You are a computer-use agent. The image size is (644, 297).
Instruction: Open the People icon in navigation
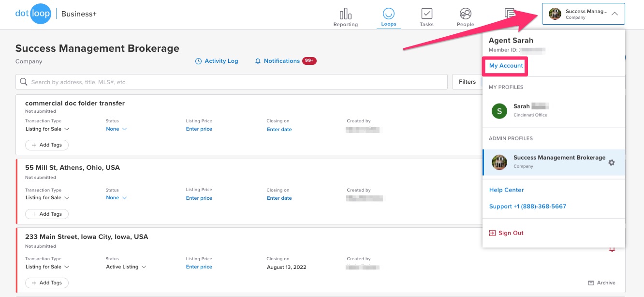[x=465, y=14]
